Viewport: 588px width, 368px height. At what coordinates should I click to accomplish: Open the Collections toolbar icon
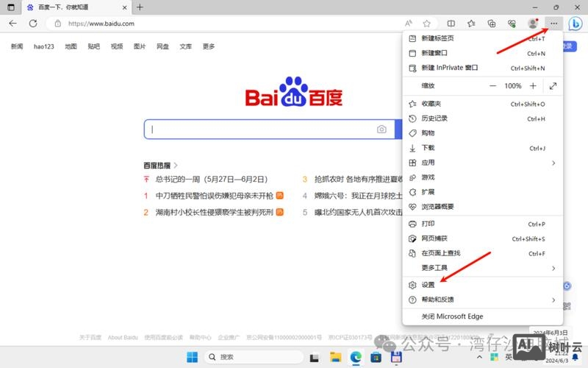491,24
